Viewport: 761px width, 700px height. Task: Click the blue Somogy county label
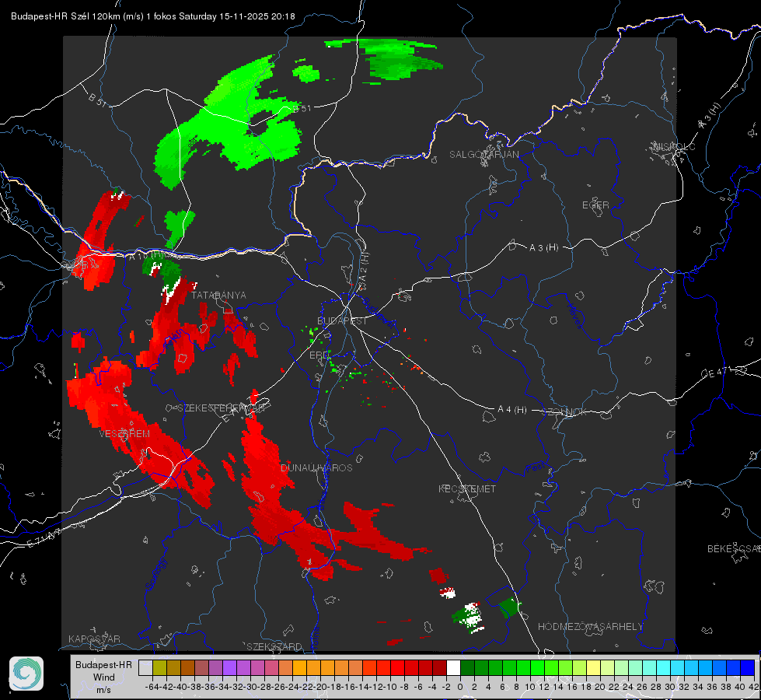coord(155,574)
